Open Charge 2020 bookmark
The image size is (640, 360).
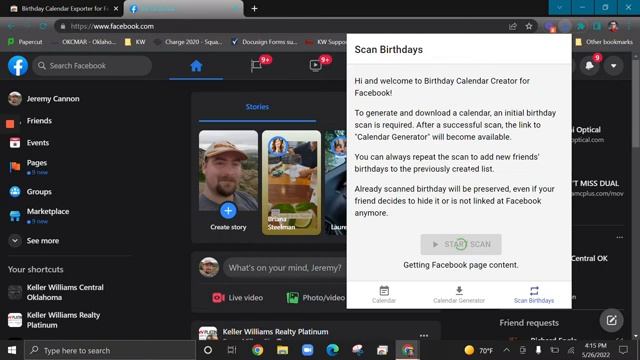click(188, 42)
